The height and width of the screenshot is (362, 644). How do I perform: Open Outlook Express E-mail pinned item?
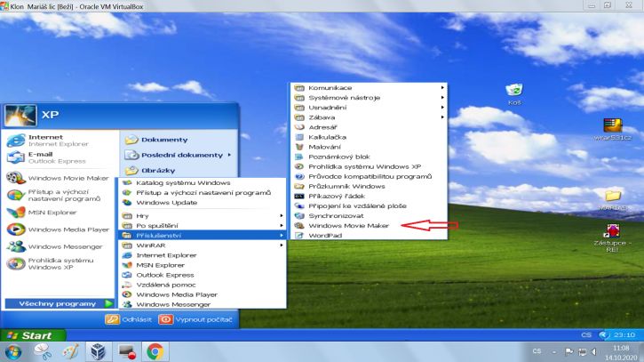(x=59, y=157)
